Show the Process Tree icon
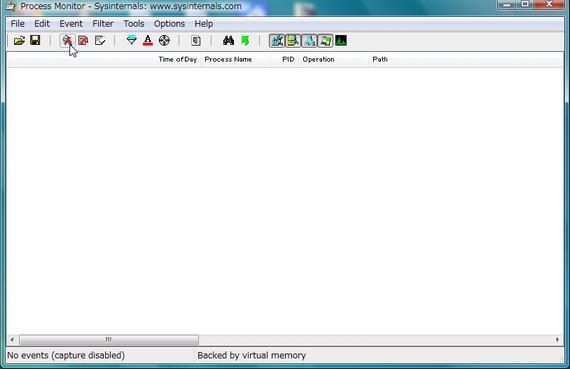The width and height of the screenshot is (570, 369). pos(196,40)
